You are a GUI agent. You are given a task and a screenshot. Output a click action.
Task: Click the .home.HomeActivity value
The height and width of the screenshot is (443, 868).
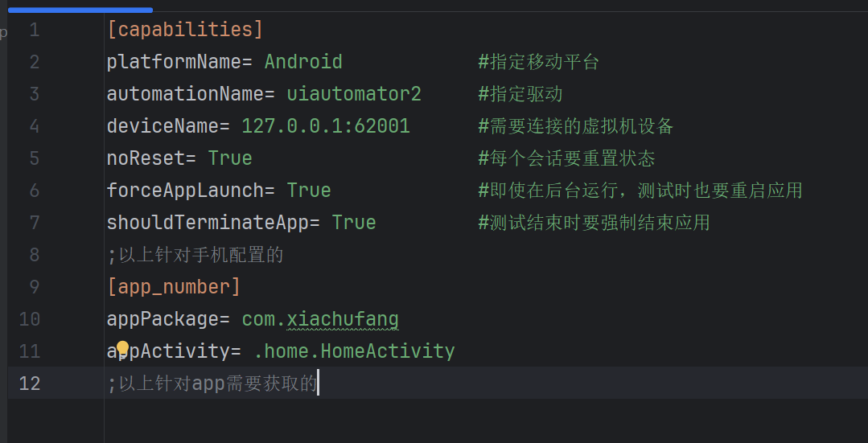click(x=354, y=351)
